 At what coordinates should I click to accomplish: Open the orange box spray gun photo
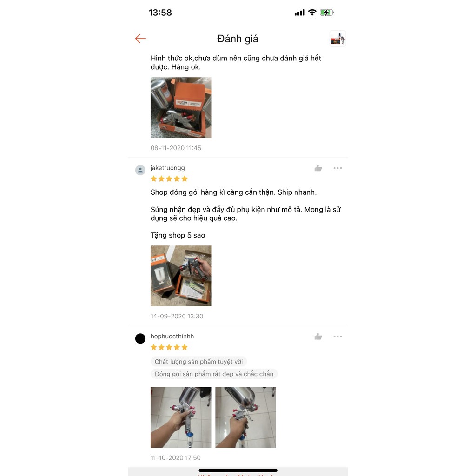click(181, 107)
